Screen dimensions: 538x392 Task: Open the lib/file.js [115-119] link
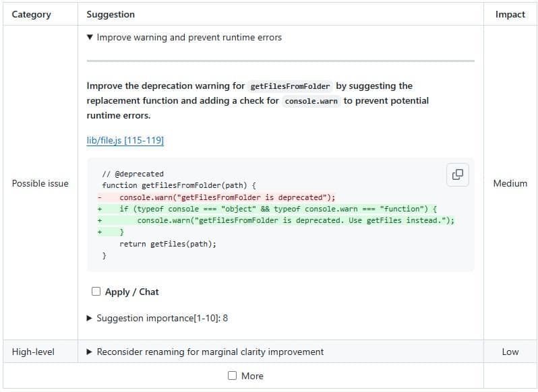125,141
